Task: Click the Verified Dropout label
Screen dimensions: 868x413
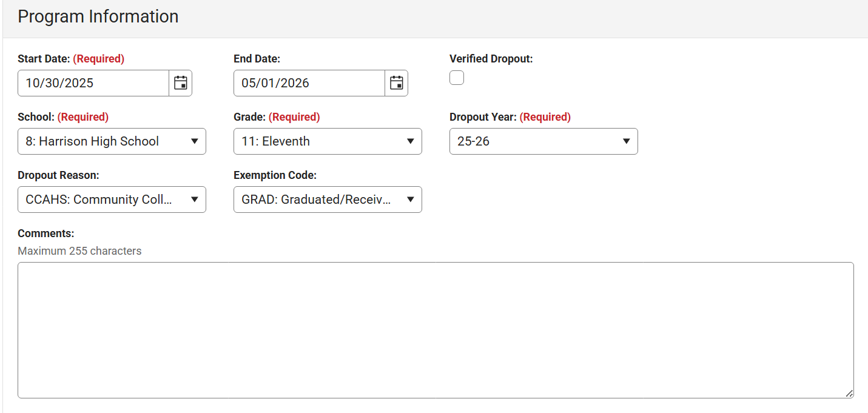Action: 491,59
